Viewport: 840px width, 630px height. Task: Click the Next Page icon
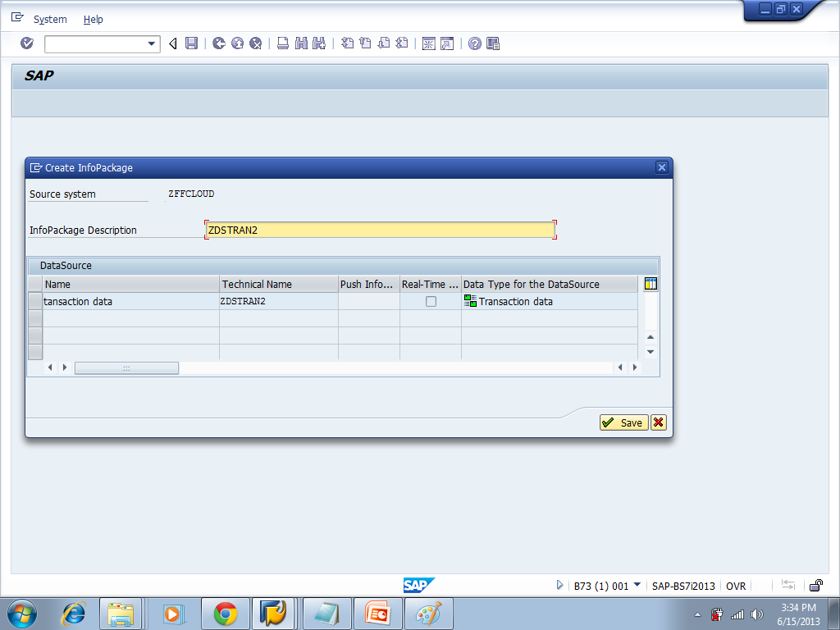(384, 43)
